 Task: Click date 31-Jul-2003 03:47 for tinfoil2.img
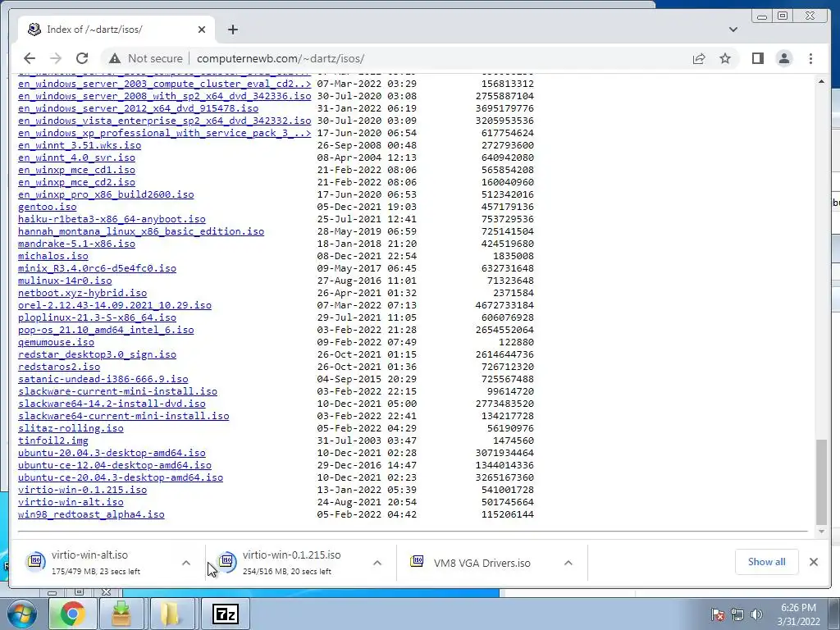pyautogui.click(x=367, y=441)
